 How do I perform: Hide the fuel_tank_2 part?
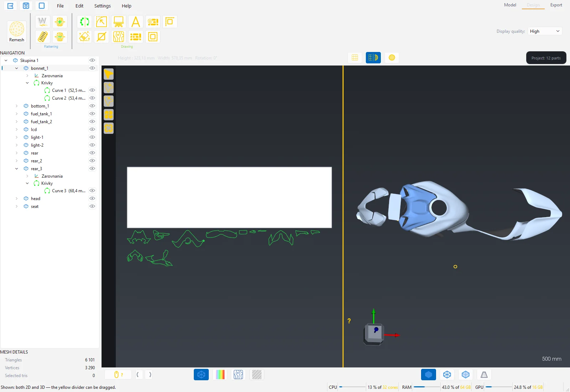(x=92, y=122)
